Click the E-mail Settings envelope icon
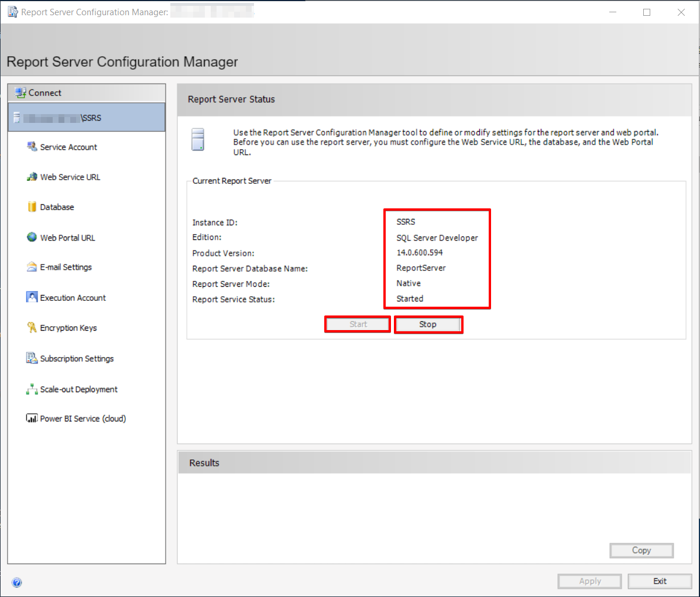 point(32,267)
